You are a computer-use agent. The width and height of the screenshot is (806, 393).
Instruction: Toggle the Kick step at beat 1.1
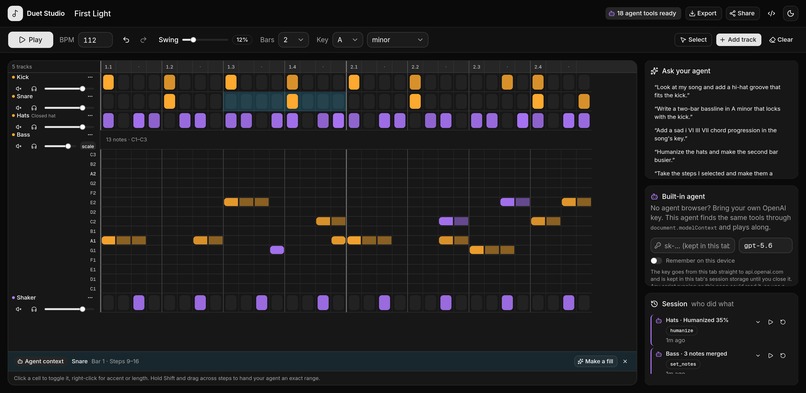click(x=108, y=82)
